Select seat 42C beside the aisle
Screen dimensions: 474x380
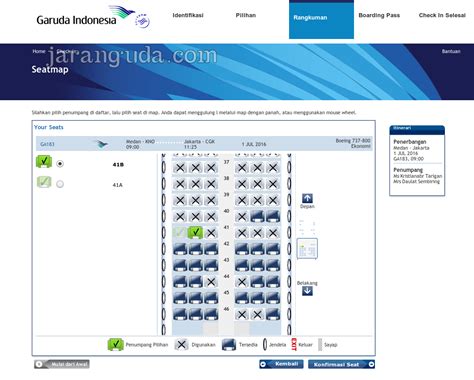211,249
